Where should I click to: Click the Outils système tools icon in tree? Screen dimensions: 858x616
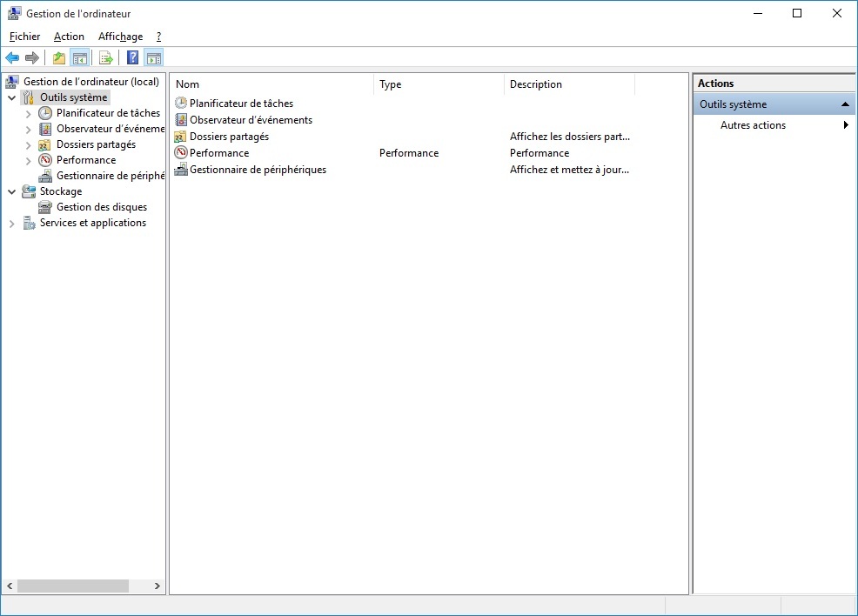29,98
